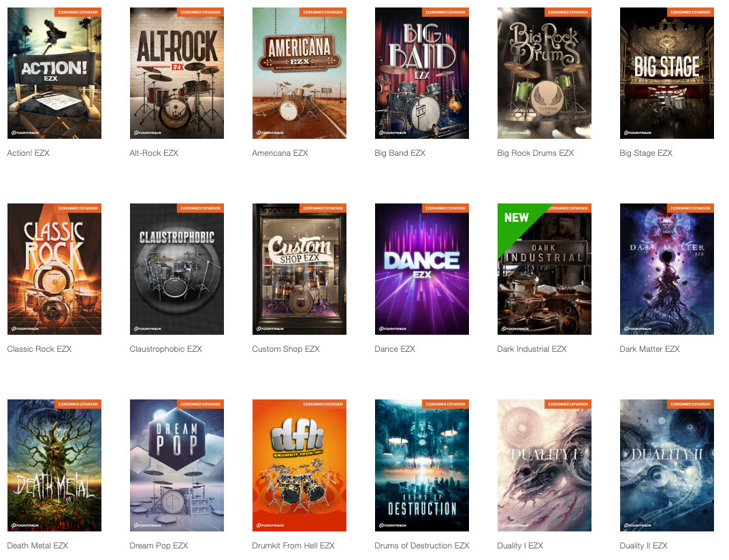Select the Dance EZX title text
Screen dimensions: 729x560
click(395, 349)
